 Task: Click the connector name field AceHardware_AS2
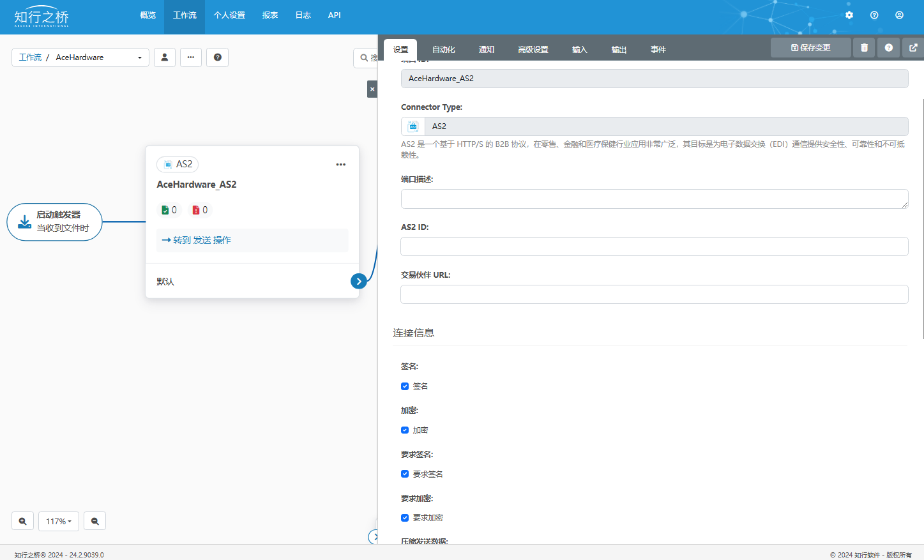click(x=655, y=79)
